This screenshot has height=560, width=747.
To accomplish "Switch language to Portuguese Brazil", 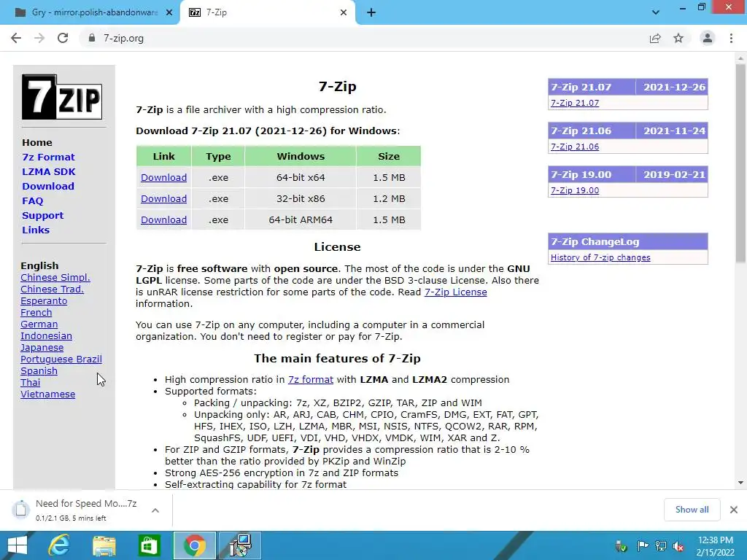I will 61,359.
